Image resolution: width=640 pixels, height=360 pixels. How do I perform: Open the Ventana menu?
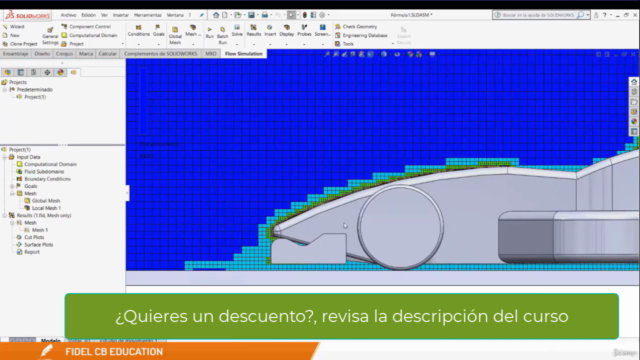(175, 15)
